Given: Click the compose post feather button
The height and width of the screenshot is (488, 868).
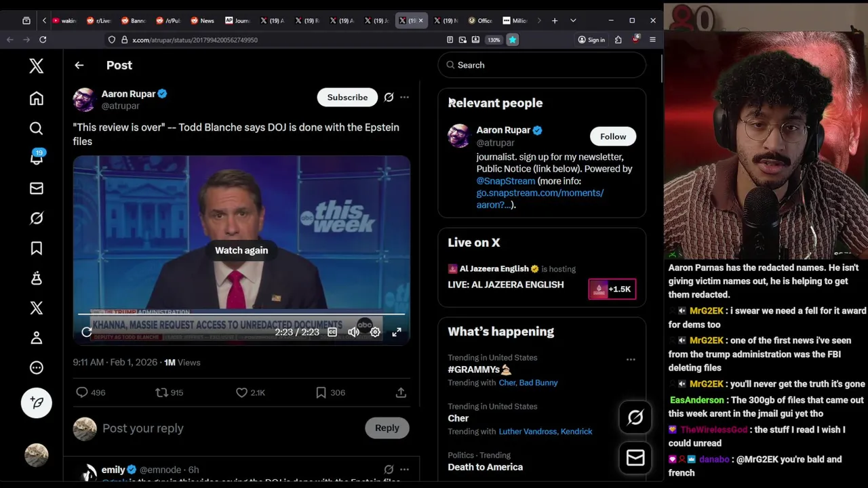Looking at the screenshot, I should 37,403.
